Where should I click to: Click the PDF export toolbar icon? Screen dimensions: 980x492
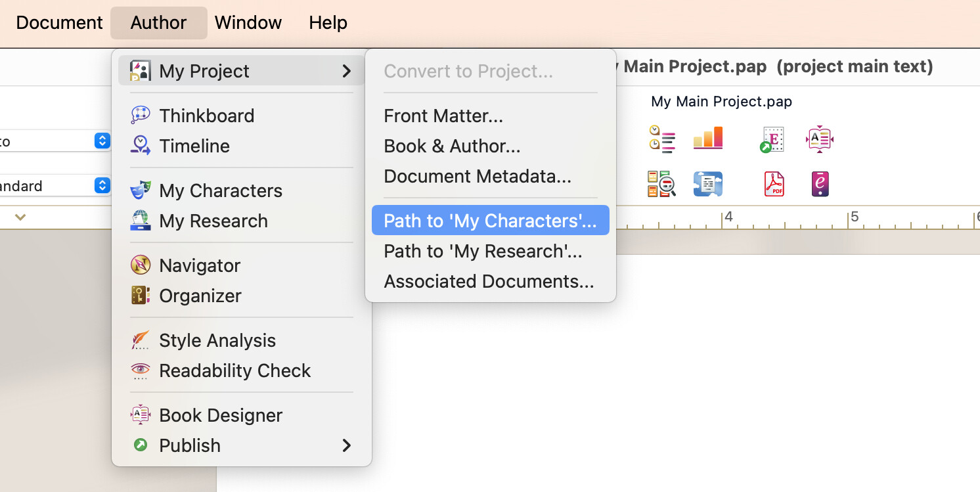point(774,184)
